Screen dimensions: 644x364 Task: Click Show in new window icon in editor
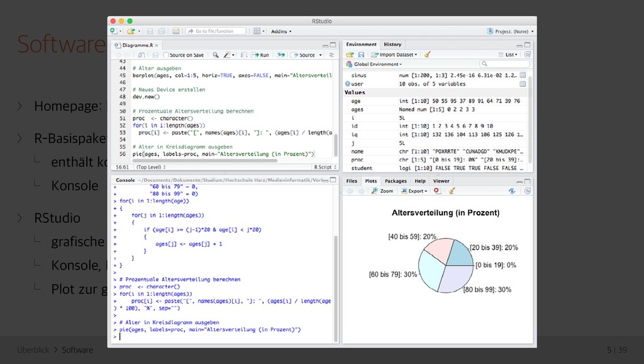click(142, 55)
